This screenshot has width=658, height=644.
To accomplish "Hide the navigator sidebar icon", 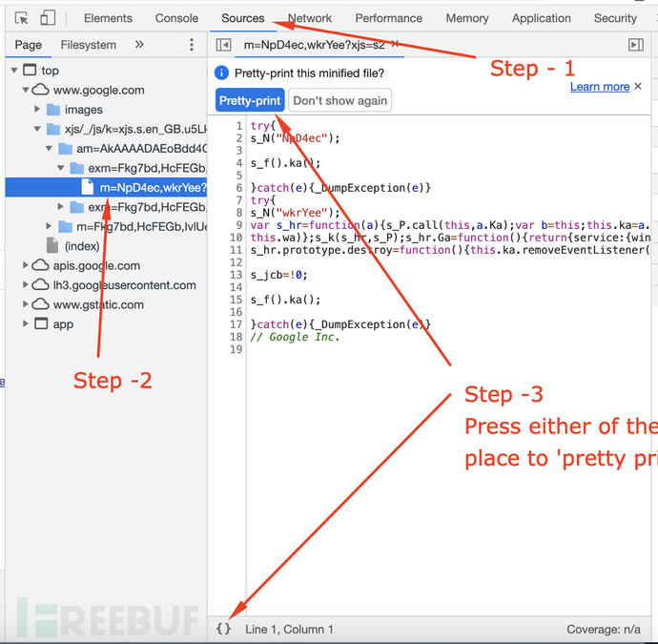I will 224,45.
